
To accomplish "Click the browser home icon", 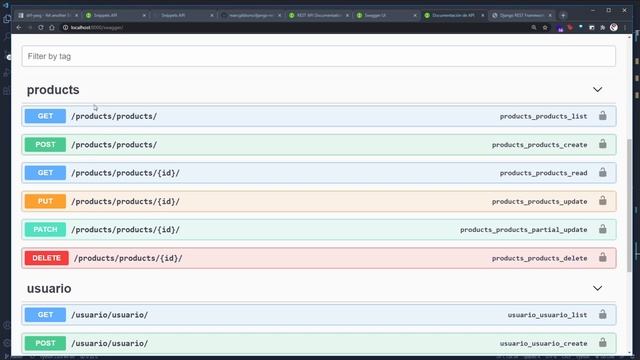I will [x=52, y=27].
